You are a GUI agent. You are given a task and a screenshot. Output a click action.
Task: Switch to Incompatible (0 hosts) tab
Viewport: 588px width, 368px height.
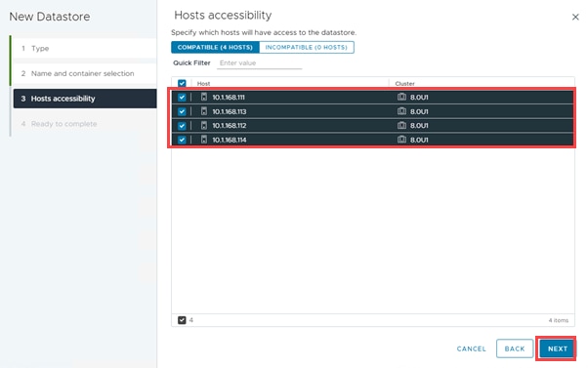click(x=307, y=47)
